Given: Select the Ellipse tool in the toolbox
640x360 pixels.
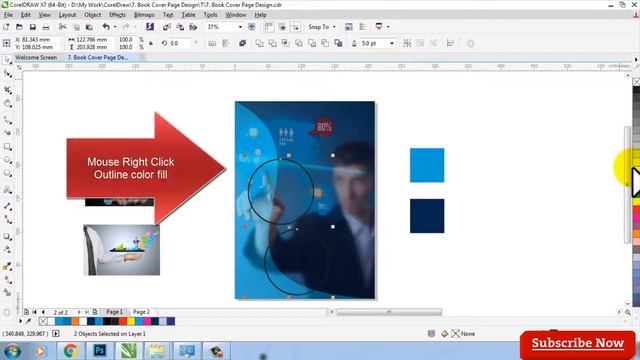Looking at the screenshot, I should pyautogui.click(x=7, y=160).
